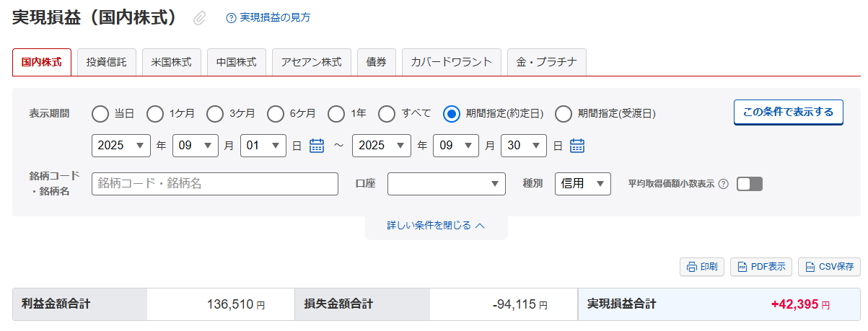This screenshot has width=868, height=331.
Task: Open the end date calendar picker
Action: [577, 146]
